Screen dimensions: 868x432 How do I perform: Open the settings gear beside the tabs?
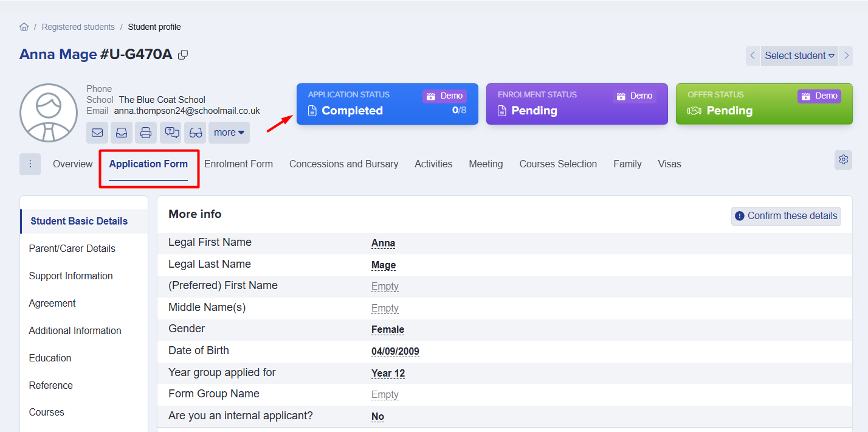[x=843, y=159]
